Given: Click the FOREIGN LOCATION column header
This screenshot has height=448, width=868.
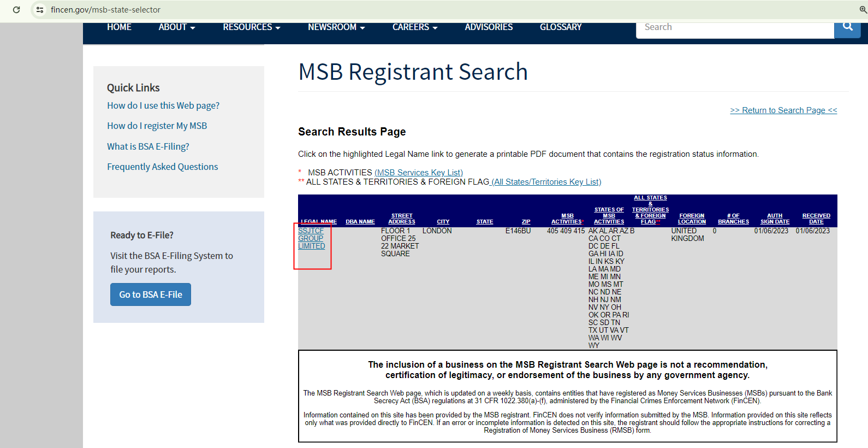Looking at the screenshot, I should [x=692, y=219].
